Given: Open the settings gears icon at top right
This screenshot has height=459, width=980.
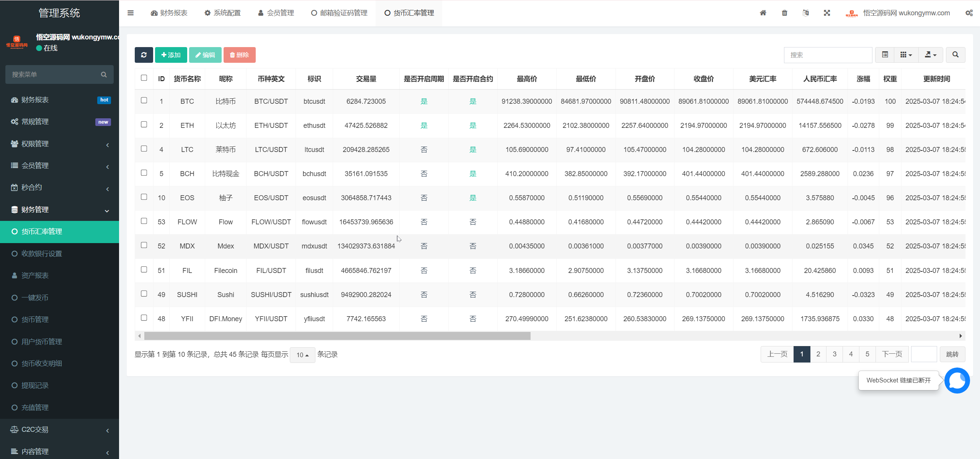Looking at the screenshot, I should click(969, 13).
